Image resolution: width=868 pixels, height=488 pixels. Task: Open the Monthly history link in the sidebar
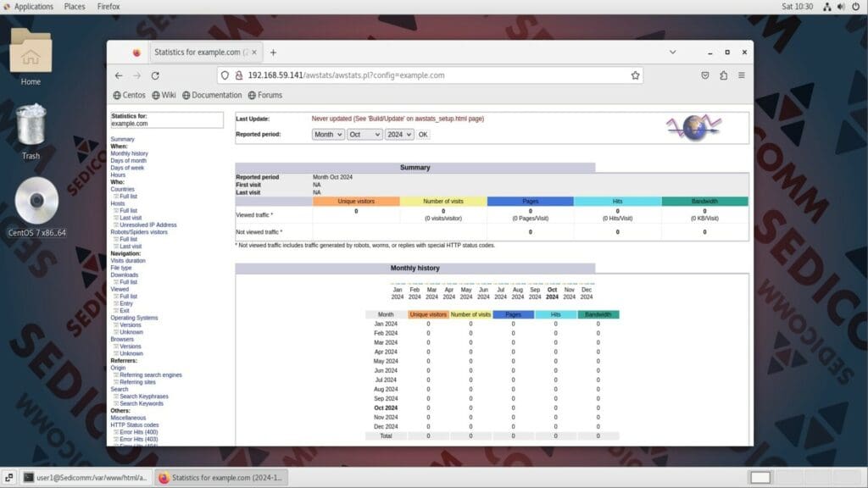(x=131, y=153)
